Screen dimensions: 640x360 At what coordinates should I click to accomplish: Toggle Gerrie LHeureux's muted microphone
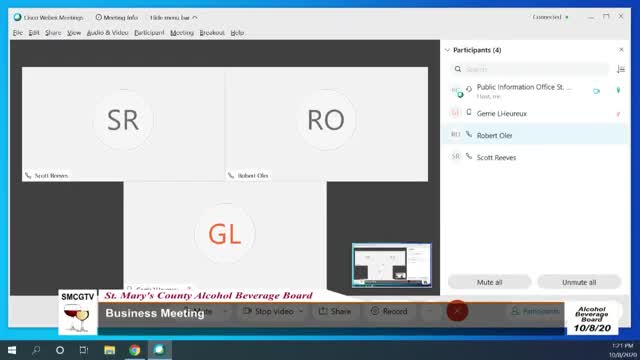tap(618, 114)
